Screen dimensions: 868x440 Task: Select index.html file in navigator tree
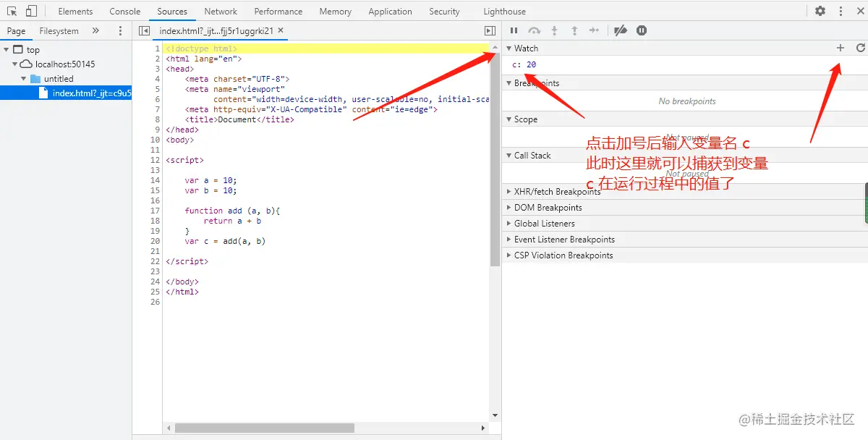pyautogui.click(x=66, y=93)
